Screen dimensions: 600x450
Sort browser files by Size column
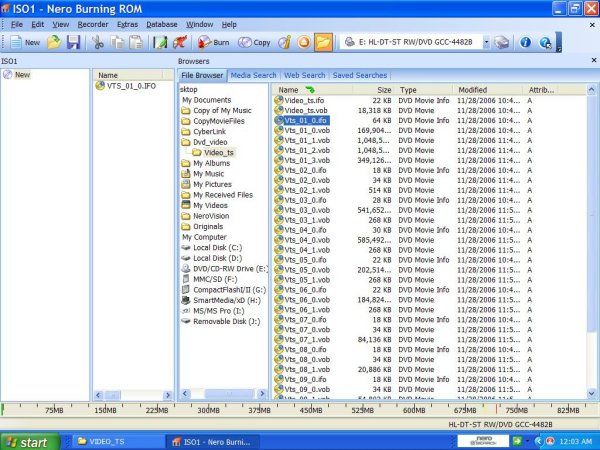(x=373, y=90)
